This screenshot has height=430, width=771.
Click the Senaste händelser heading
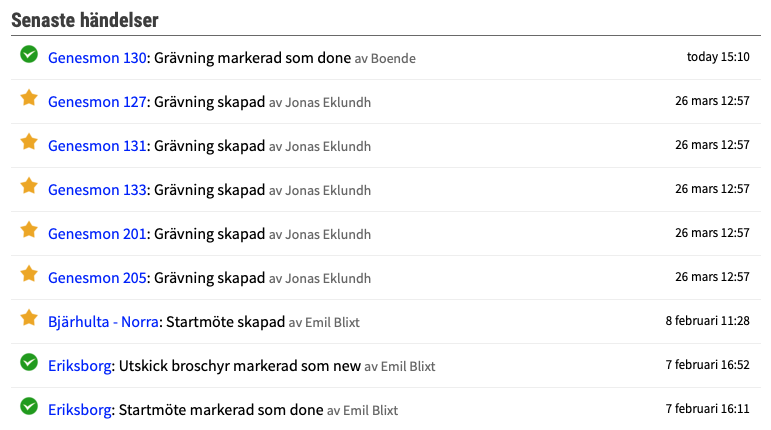click(x=85, y=20)
